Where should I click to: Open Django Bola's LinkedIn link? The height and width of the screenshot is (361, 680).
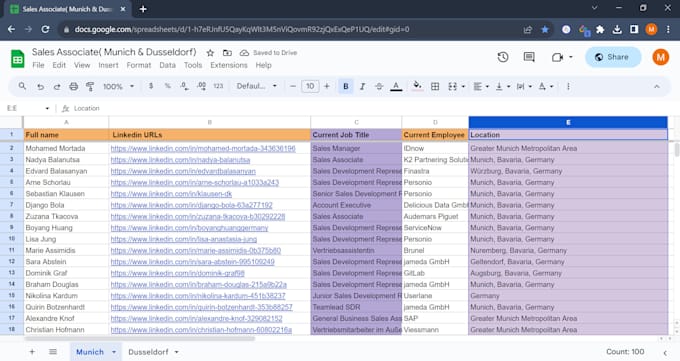pyautogui.click(x=192, y=205)
